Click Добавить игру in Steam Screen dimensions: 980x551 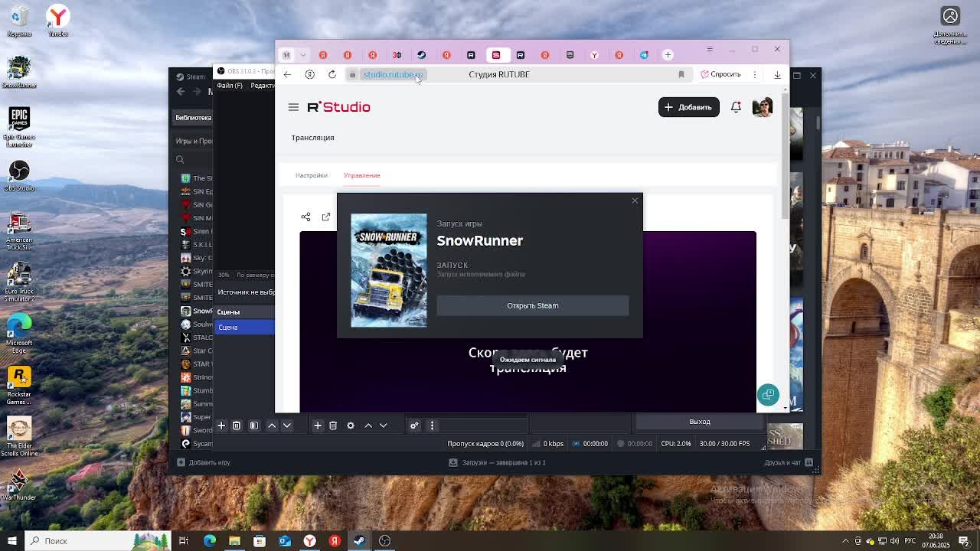[x=204, y=462]
